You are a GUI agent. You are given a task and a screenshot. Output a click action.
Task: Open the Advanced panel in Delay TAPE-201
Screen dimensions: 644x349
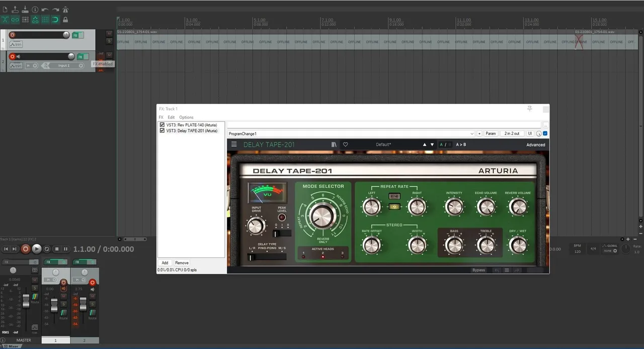click(x=536, y=145)
